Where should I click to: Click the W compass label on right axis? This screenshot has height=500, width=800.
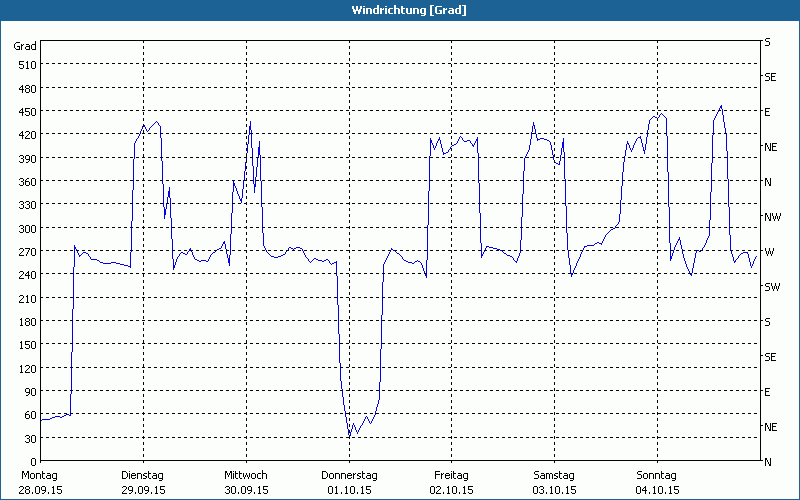[x=768, y=252]
